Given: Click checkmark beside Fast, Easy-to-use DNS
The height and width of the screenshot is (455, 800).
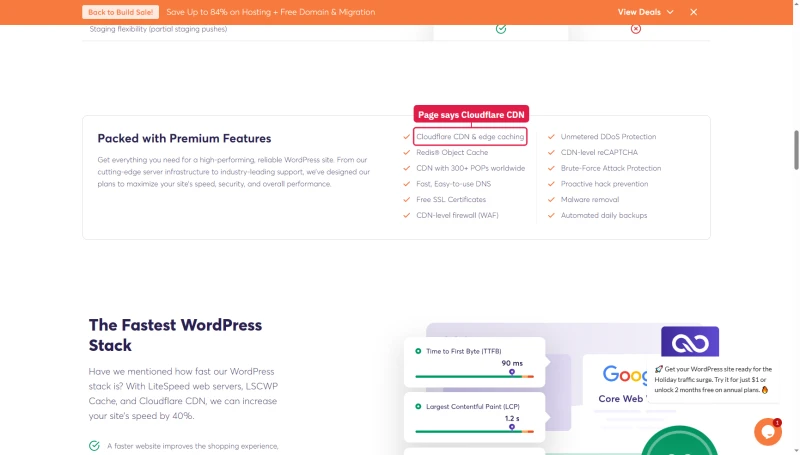Looking at the screenshot, I should coord(407,184).
